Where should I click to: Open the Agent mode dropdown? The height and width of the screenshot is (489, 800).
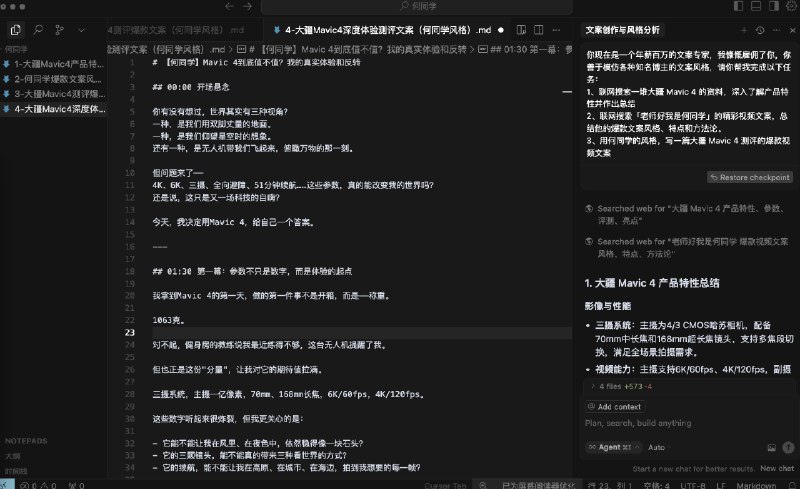pos(612,446)
